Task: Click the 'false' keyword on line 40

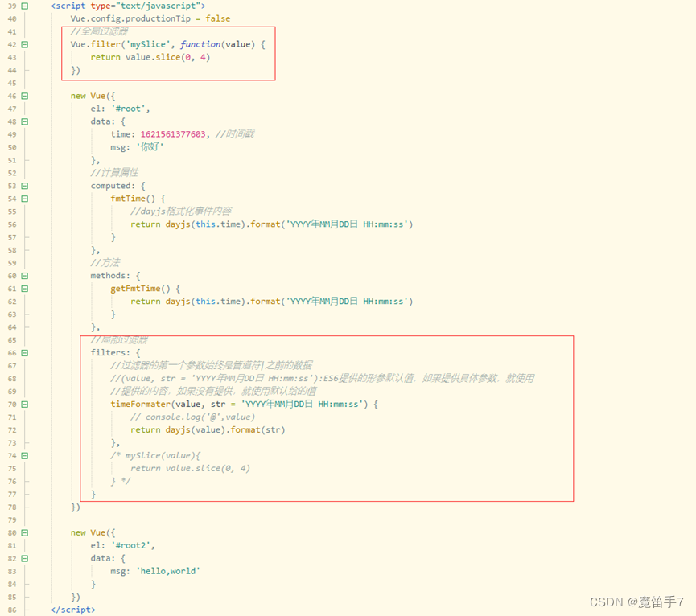Action: (x=217, y=18)
